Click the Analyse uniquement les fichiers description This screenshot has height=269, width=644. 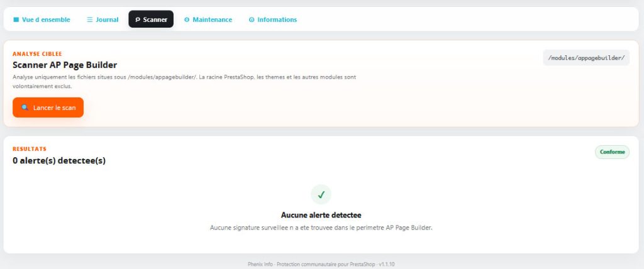pos(184,82)
